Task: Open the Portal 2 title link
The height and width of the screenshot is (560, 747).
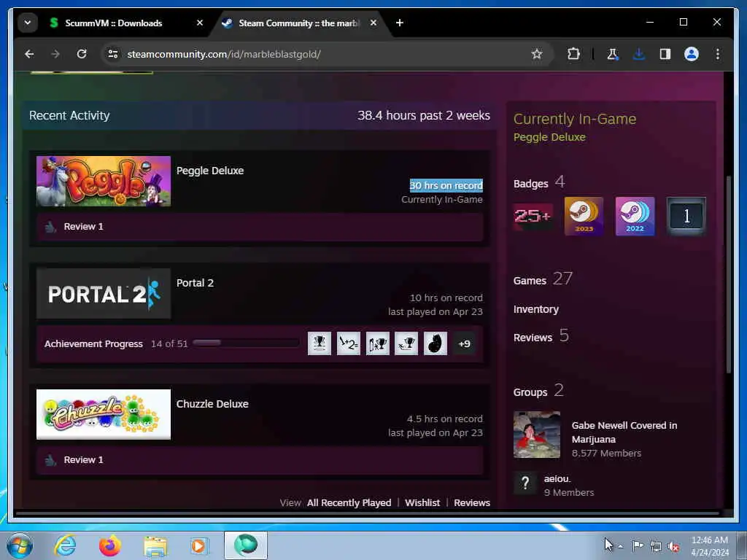Action: coord(195,283)
